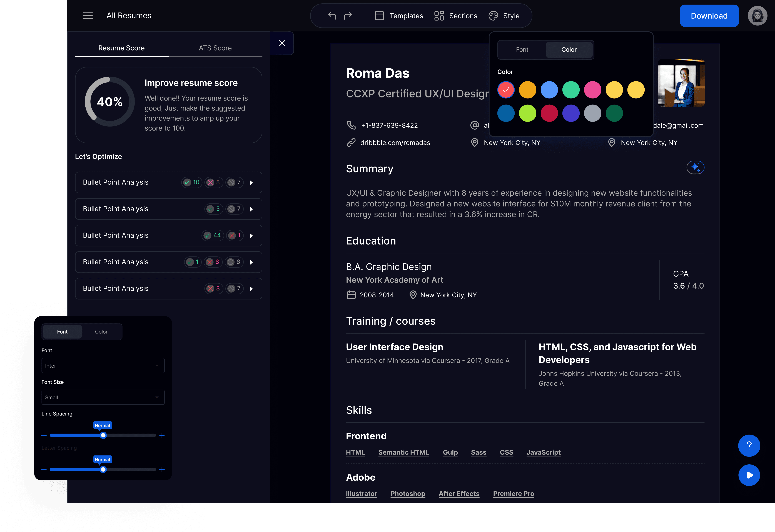Viewport: 775px width, 532px height.
Task: Click the undo arrow icon
Action: click(x=332, y=16)
